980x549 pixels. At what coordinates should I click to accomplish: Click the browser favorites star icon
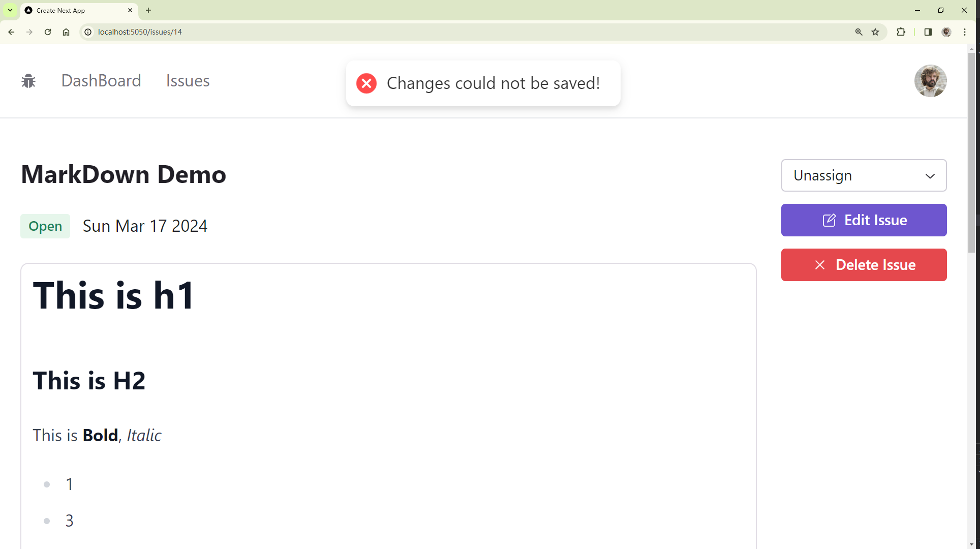coord(876,32)
